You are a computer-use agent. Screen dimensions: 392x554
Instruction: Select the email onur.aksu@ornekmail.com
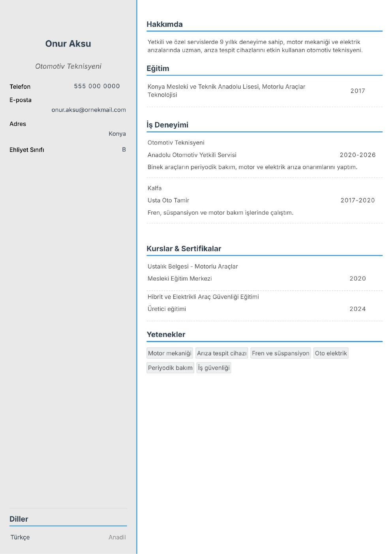[89, 110]
